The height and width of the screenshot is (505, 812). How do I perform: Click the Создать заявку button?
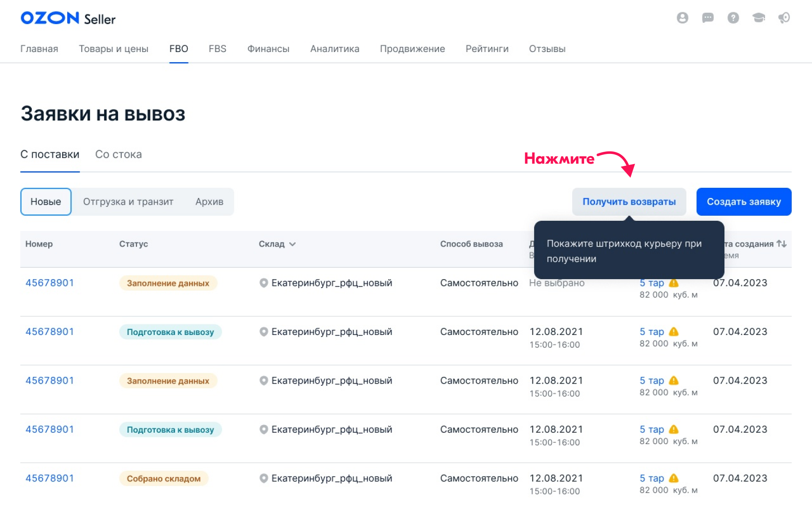point(743,202)
